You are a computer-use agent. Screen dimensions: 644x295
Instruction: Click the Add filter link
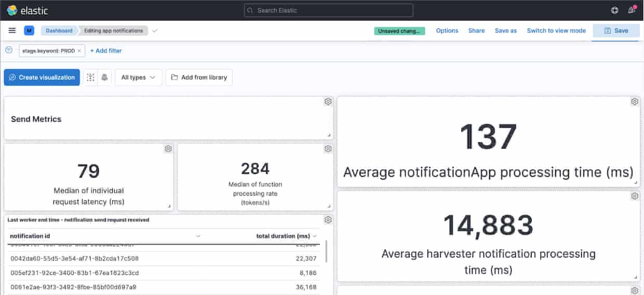click(106, 51)
